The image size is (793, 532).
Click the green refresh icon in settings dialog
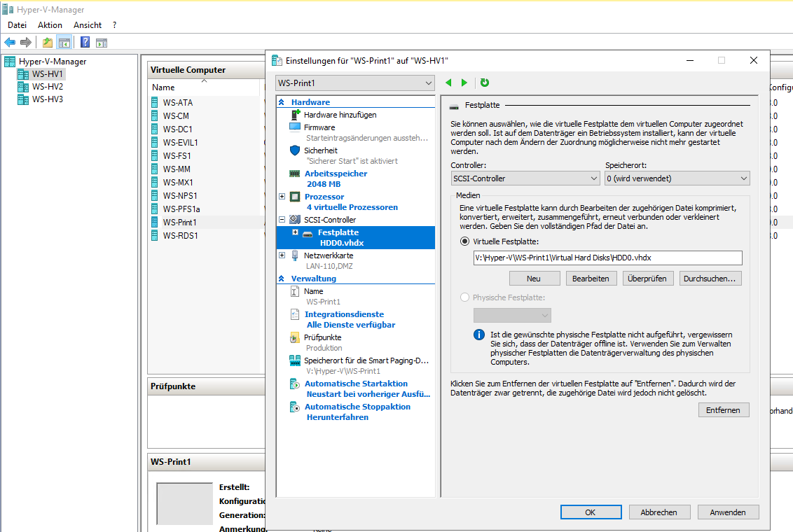[x=485, y=83]
